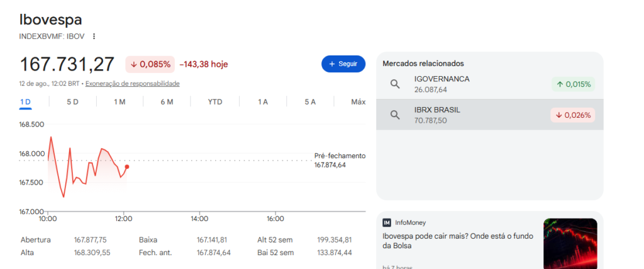Open the IGOVERNANCA related market row
The height and width of the screenshot is (269, 644).
click(490, 84)
